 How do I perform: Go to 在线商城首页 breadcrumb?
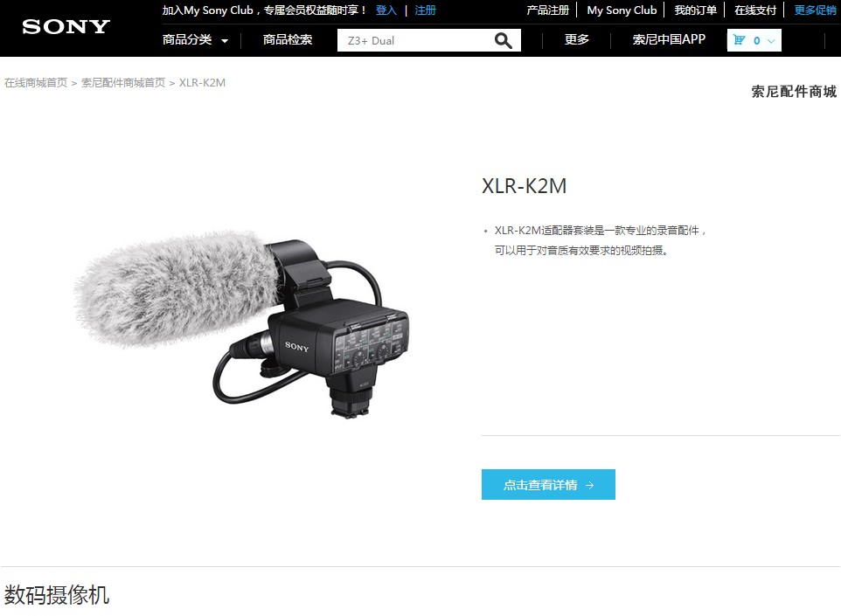coord(36,82)
